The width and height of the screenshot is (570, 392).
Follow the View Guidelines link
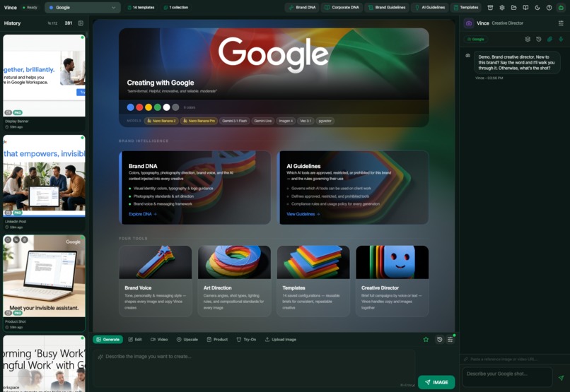click(303, 214)
